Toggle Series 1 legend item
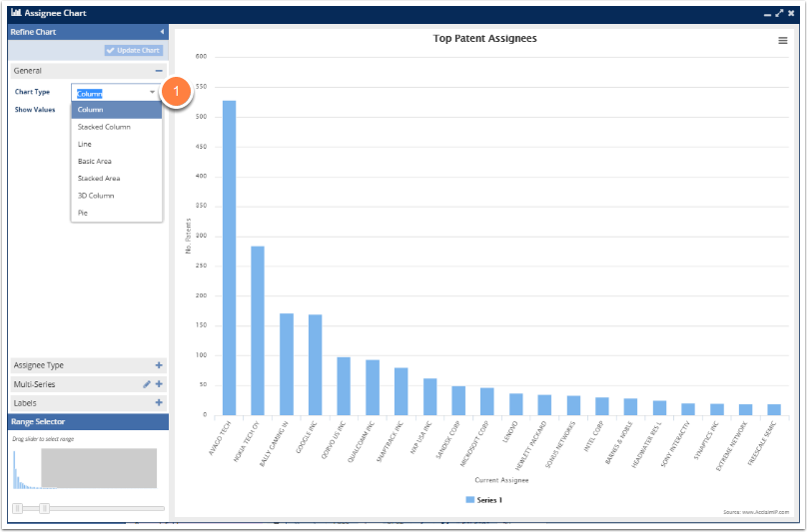Viewport: 807px width, 532px height. [483, 500]
